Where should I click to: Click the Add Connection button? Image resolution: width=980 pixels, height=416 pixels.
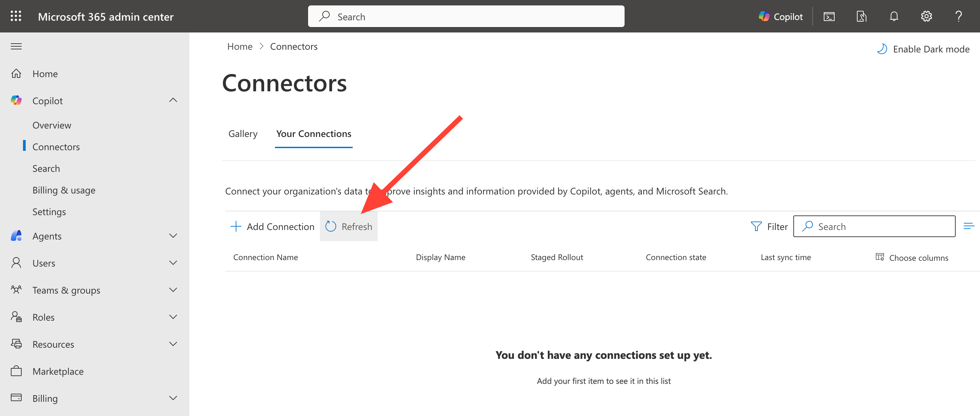pyautogui.click(x=273, y=227)
